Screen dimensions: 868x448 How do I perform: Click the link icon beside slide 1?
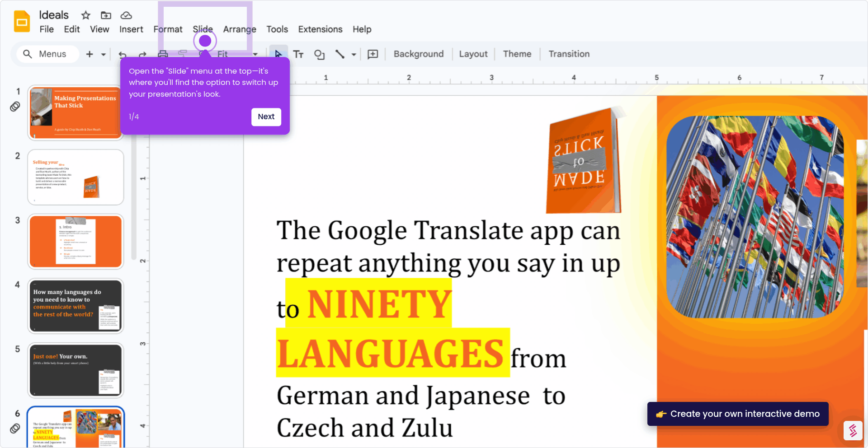(x=15, y=107)
